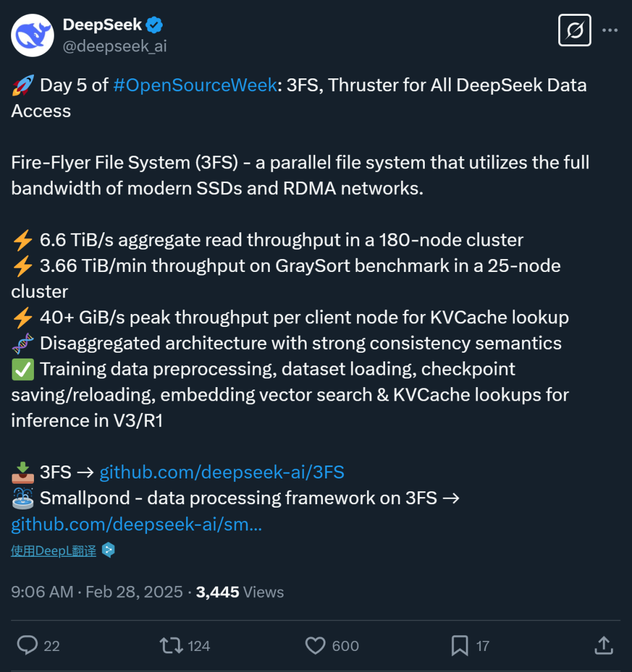
Task: Click the blue verified badge next to DeepSeek
Action: point(154,25)
